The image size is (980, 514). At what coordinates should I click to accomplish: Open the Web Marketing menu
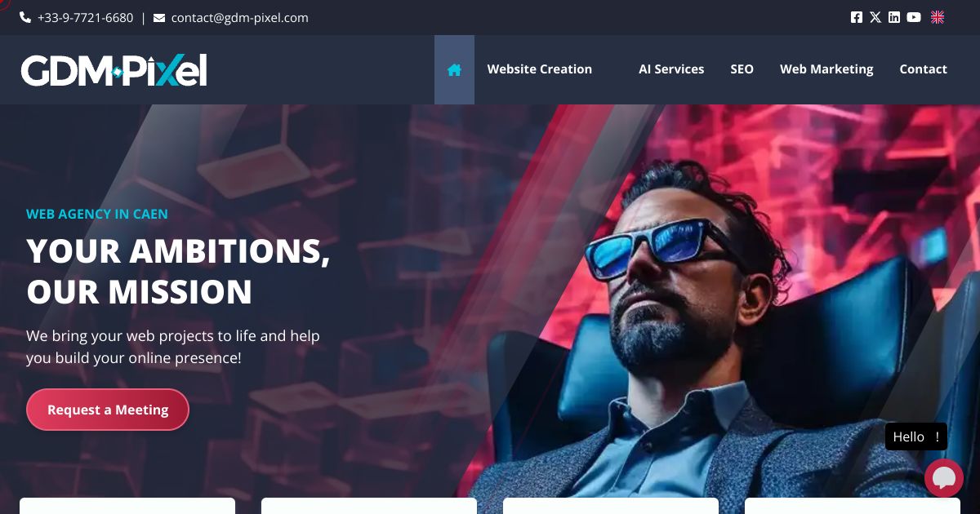coord(826,69)
